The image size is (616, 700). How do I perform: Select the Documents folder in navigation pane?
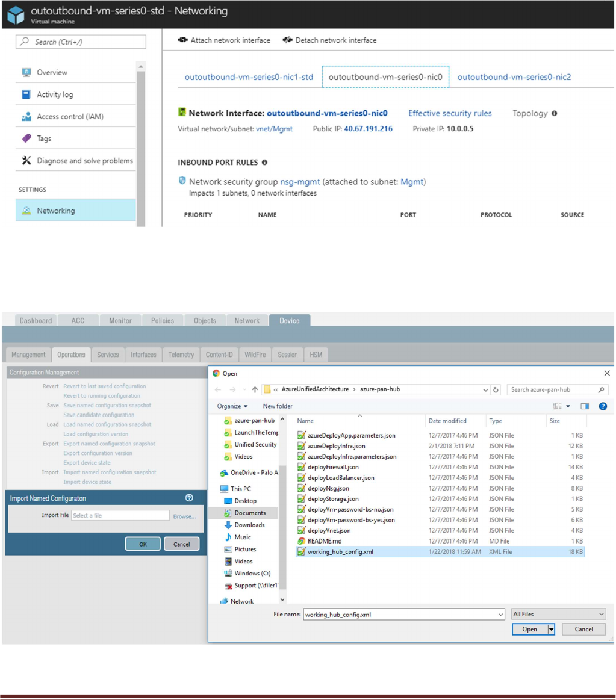coord(250,513)
